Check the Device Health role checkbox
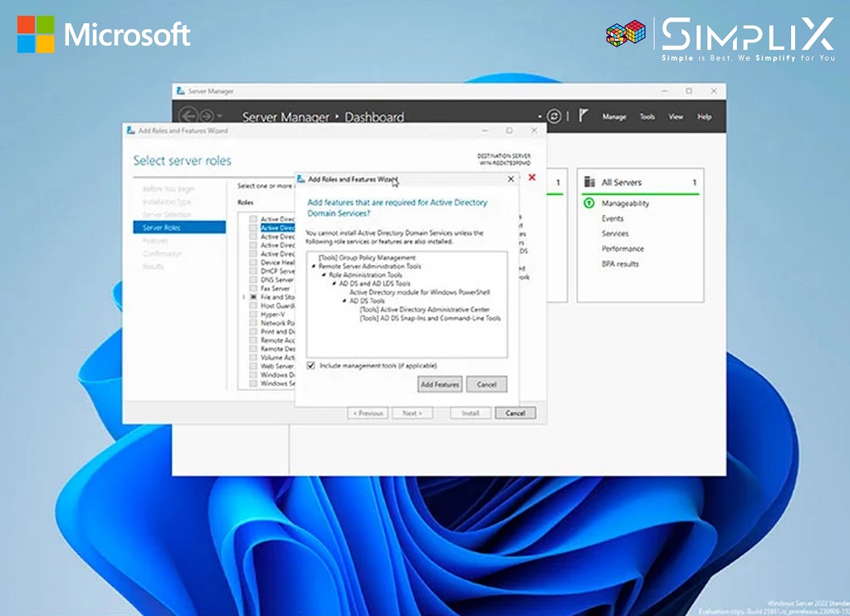 [x=253, y=262]
